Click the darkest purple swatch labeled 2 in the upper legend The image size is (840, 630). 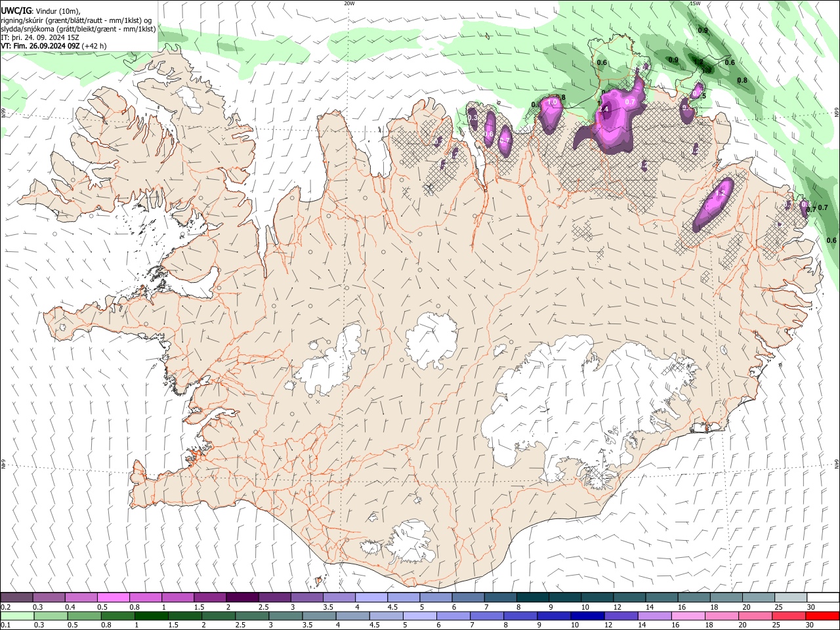pyautogui.click(x=241, y=597)
